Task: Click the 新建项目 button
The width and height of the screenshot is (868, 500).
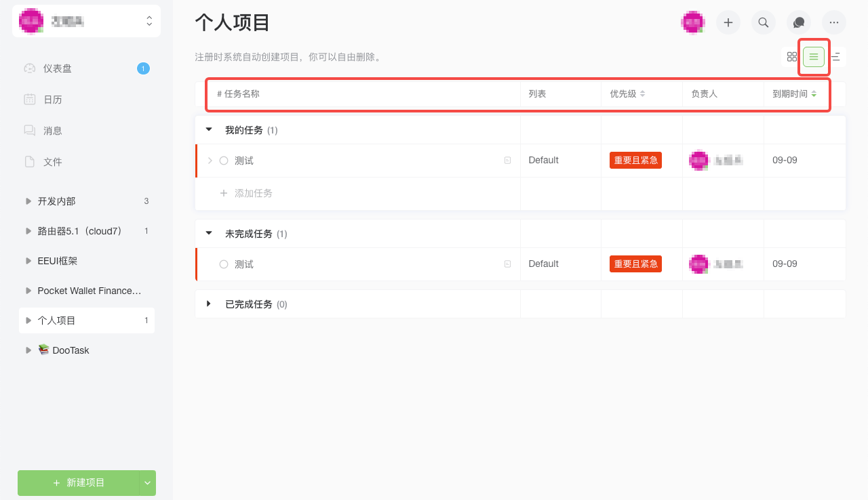Action: (78, 482)
